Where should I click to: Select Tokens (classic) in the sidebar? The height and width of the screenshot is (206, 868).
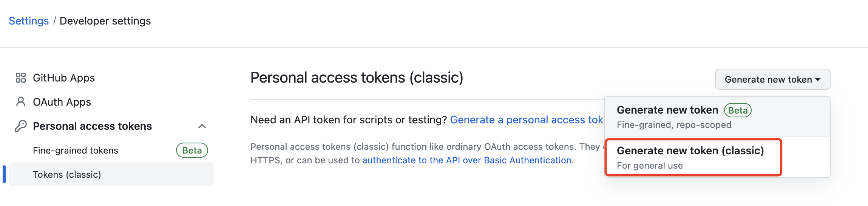click(x=67, y=174)
